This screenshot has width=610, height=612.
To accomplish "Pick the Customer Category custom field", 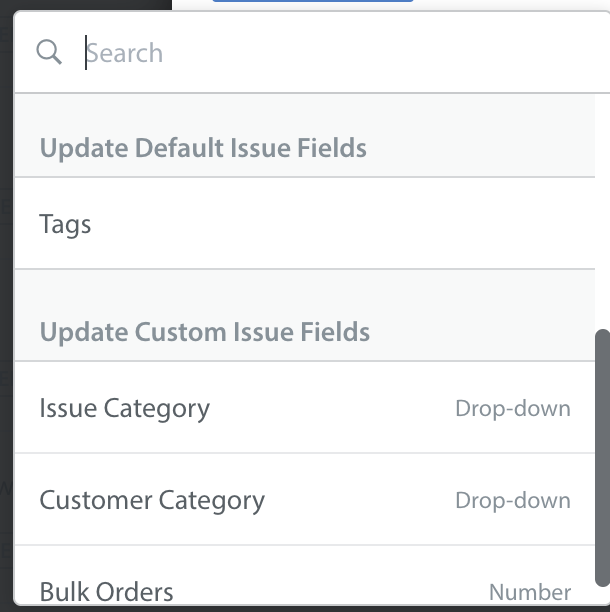I will coord(304,500).
